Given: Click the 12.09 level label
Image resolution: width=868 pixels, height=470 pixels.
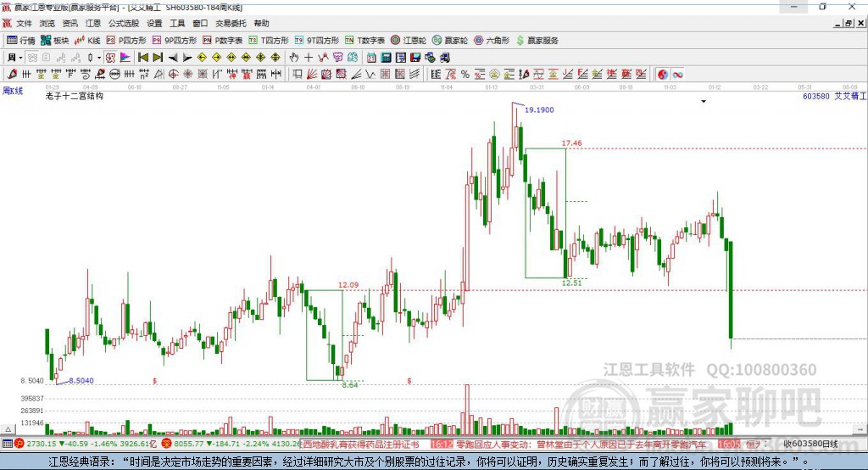Looking at the screenshot, I should point(348,285).
